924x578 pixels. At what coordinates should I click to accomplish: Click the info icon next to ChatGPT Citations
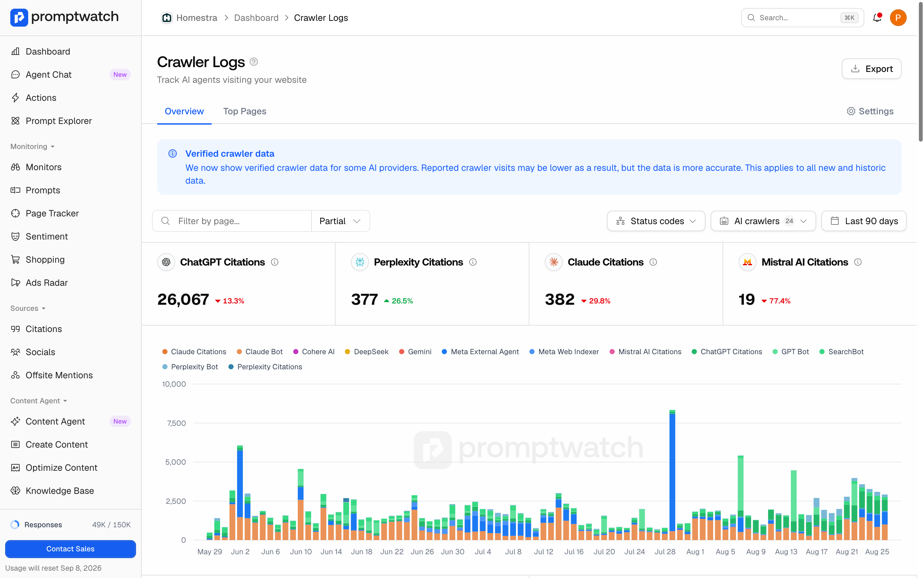pyautogui.click(x=275, y=262)
